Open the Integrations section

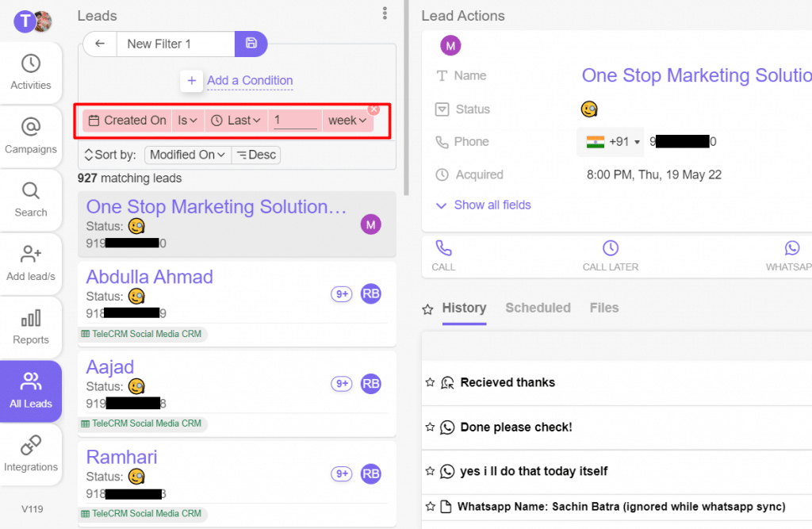click(x=31, y=454)
